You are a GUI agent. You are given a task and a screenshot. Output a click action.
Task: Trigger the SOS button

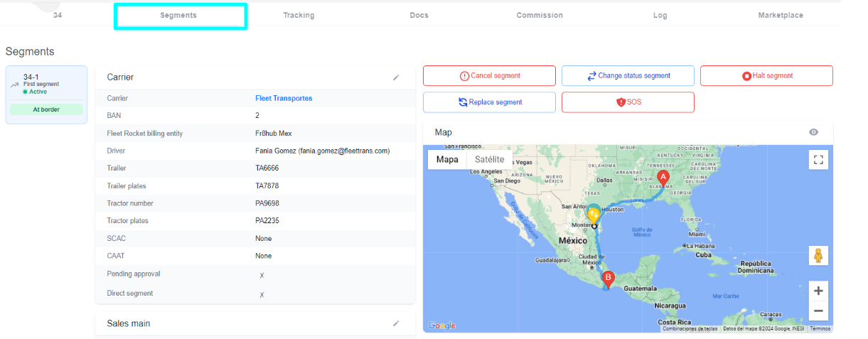point(628,102)
